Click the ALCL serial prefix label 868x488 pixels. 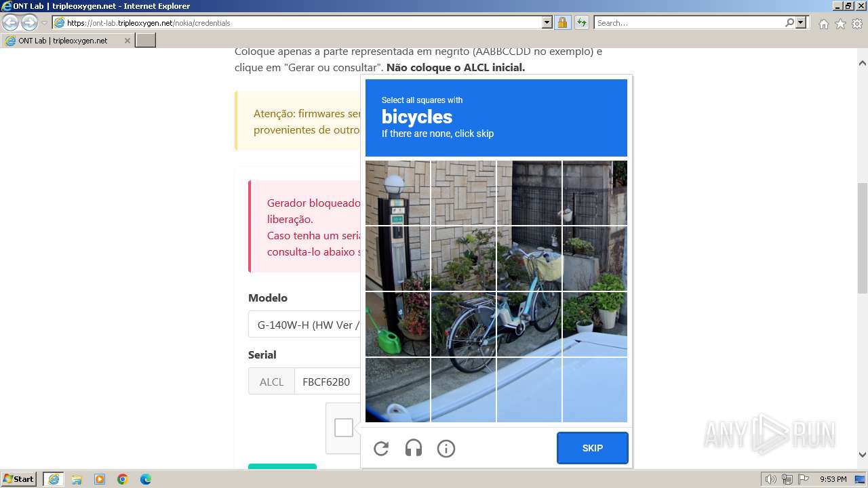point(271,382)
